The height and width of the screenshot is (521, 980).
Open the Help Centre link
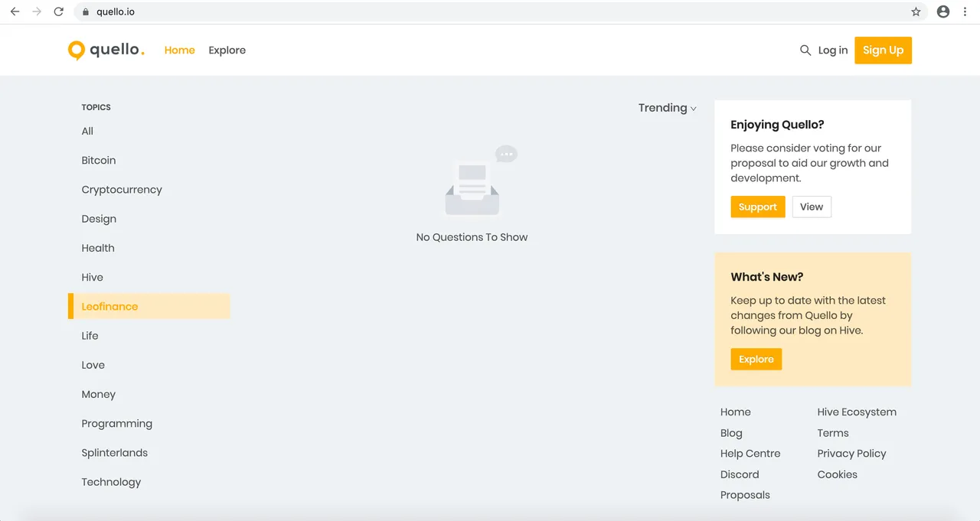[750, 454]
